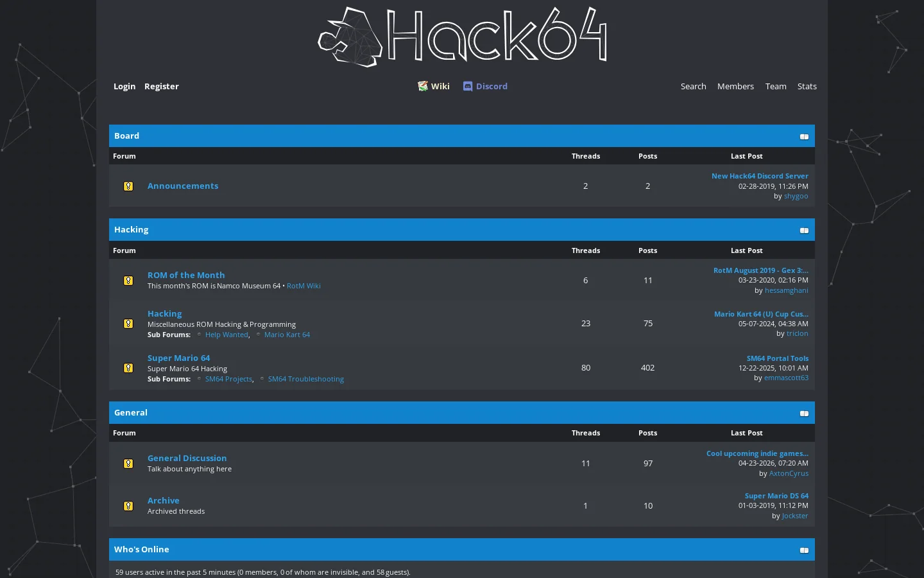
Task: View emmascott63's profile
Action: pyautogui.click(x=786, y=378)
